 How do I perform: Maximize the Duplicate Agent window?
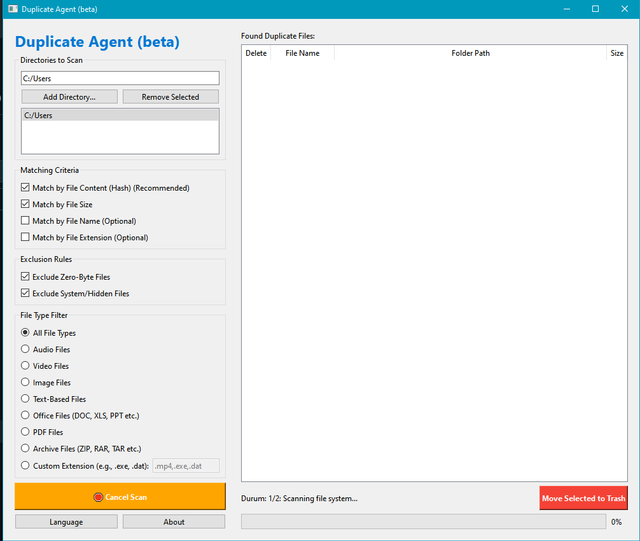click(x=596, y=9)
